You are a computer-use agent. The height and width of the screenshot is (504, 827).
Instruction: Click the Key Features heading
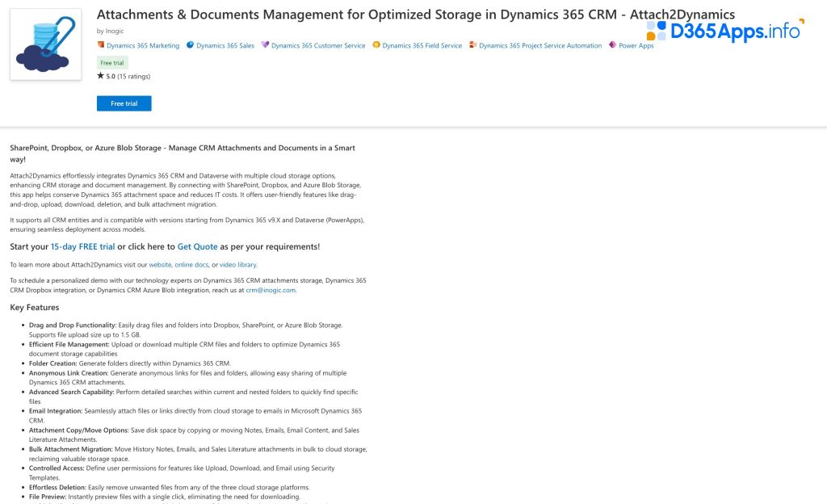(34, 308)
